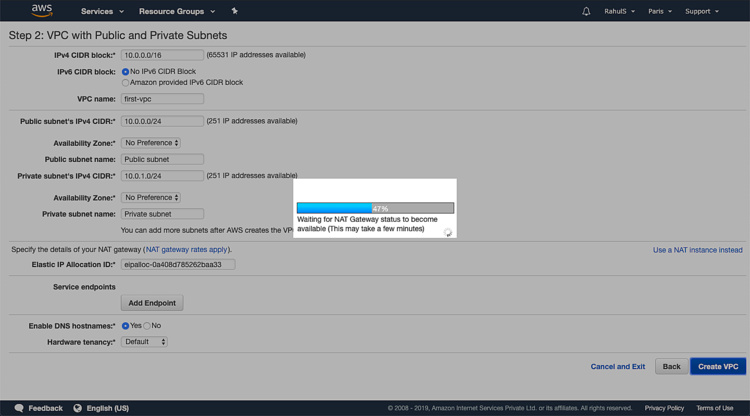Open public subnet Availability Zone dropdown

(151, 143)
